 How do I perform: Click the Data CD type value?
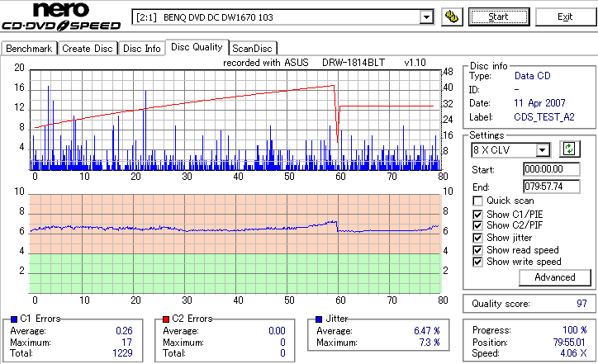533,76
